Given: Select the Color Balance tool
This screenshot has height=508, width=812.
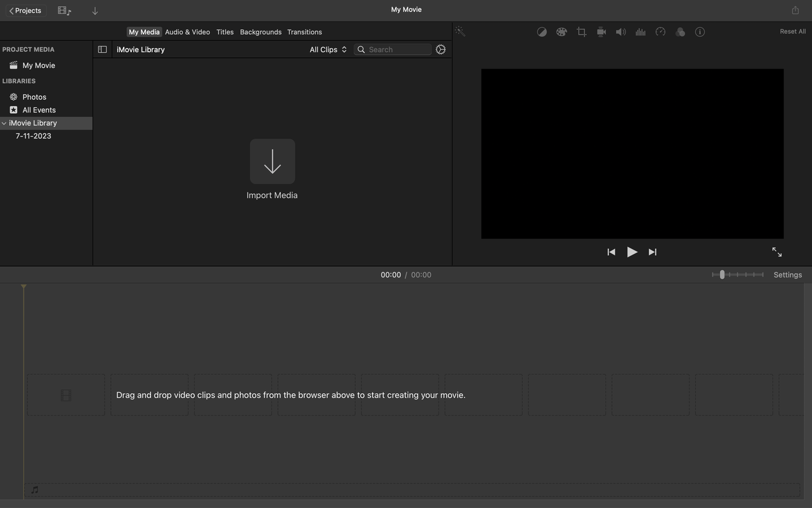Looking at the screenshot, I should coord(542,31).
